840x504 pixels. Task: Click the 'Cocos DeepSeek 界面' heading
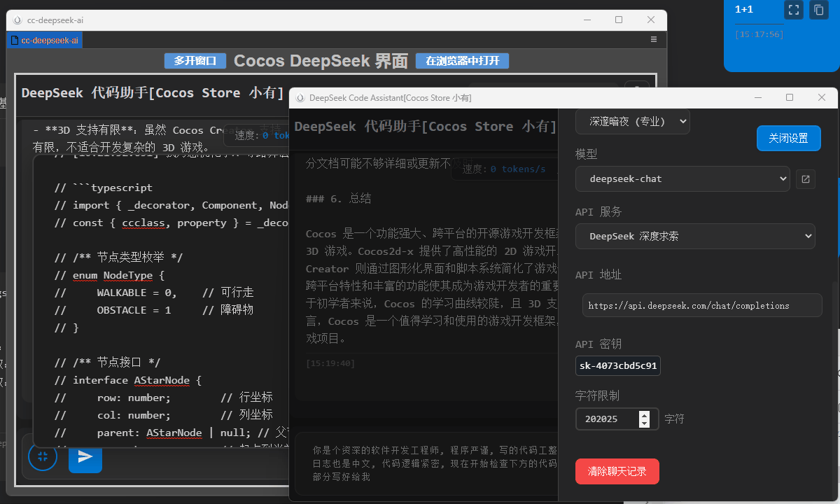[321, 61]
